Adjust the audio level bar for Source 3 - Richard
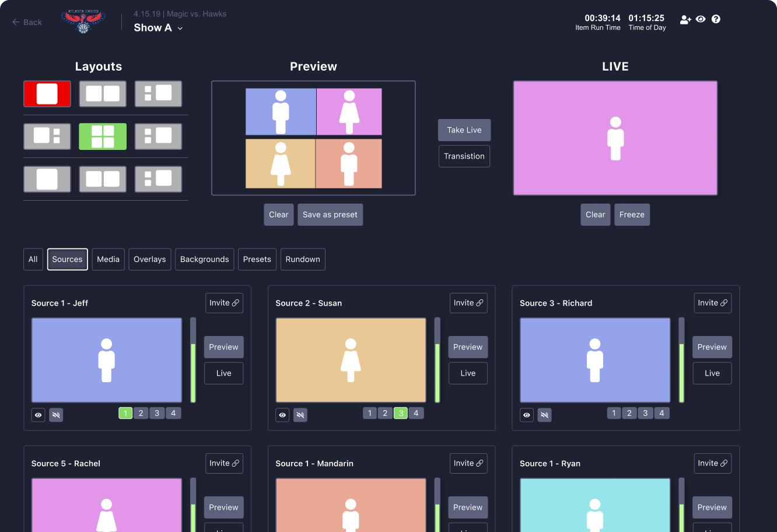Viewport: 777px width, 532px height. [681, 360]
